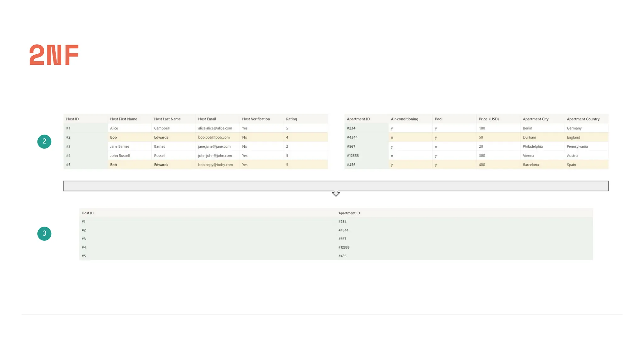
Task: Click the Apartment ID header in the bottom table
Action: [349, 213]
